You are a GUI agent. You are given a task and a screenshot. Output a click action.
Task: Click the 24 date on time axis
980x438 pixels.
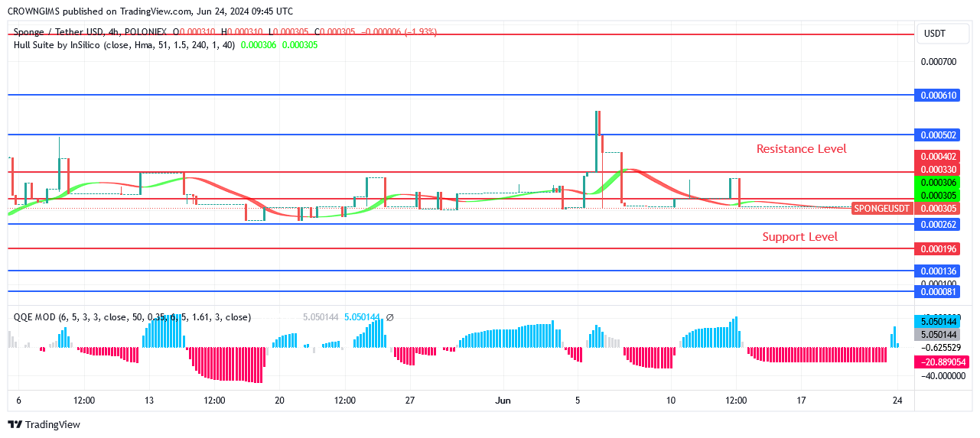click(898, 401)
